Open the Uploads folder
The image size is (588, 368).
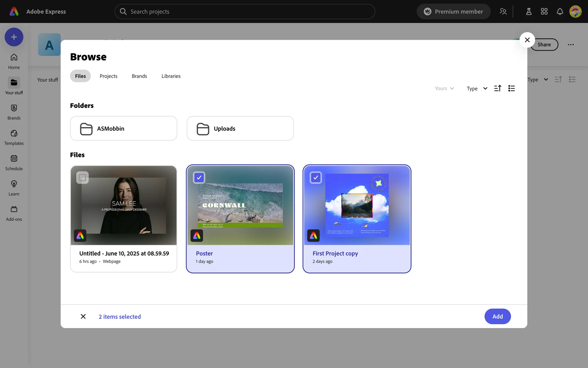pyautogui.click(x=240, y=128)
